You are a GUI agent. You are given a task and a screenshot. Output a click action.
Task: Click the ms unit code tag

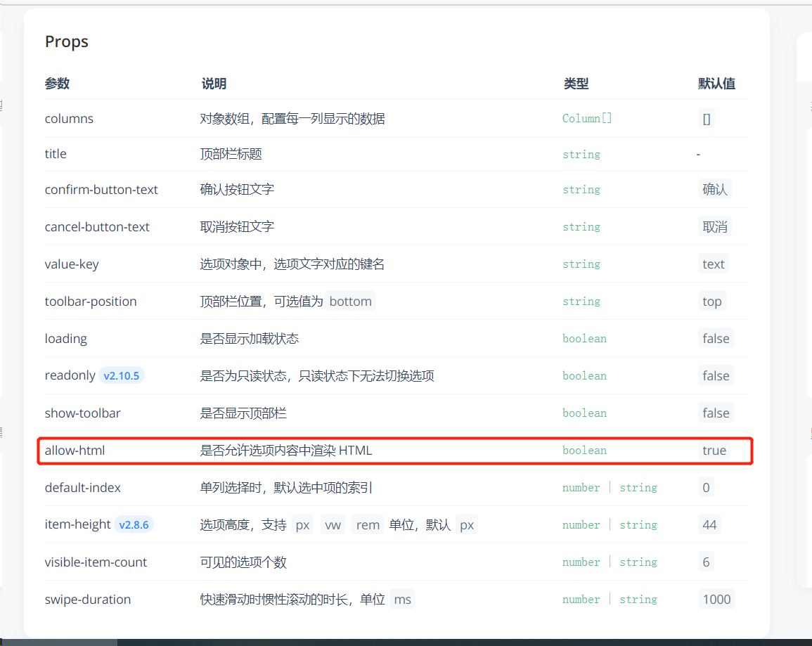(x=402, y=600)
